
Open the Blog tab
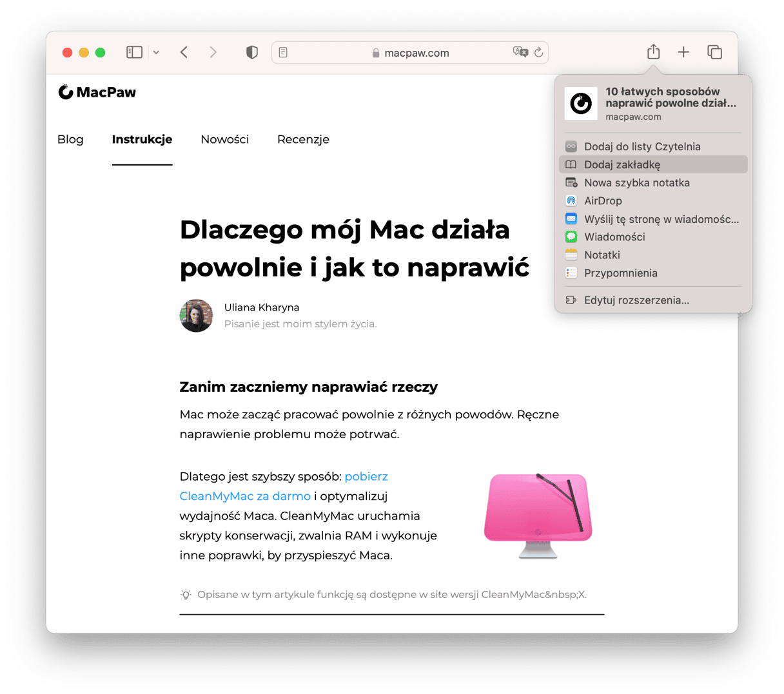coord(70,139)
